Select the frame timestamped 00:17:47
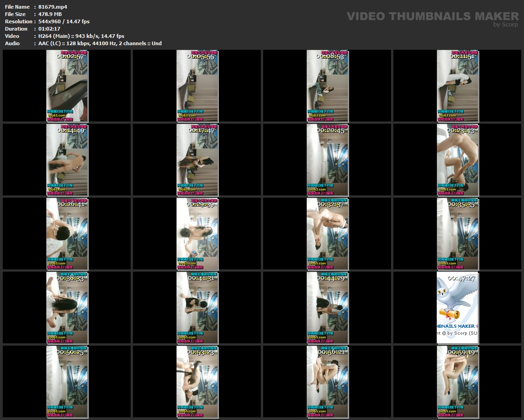Screen dimensions: 524x420 (x=197, y=160)
